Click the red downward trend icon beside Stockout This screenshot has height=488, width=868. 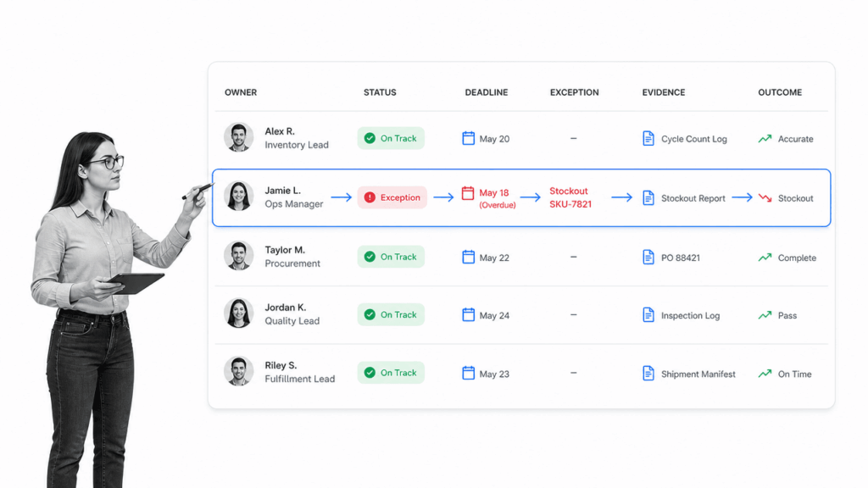(x=765, y=198)
